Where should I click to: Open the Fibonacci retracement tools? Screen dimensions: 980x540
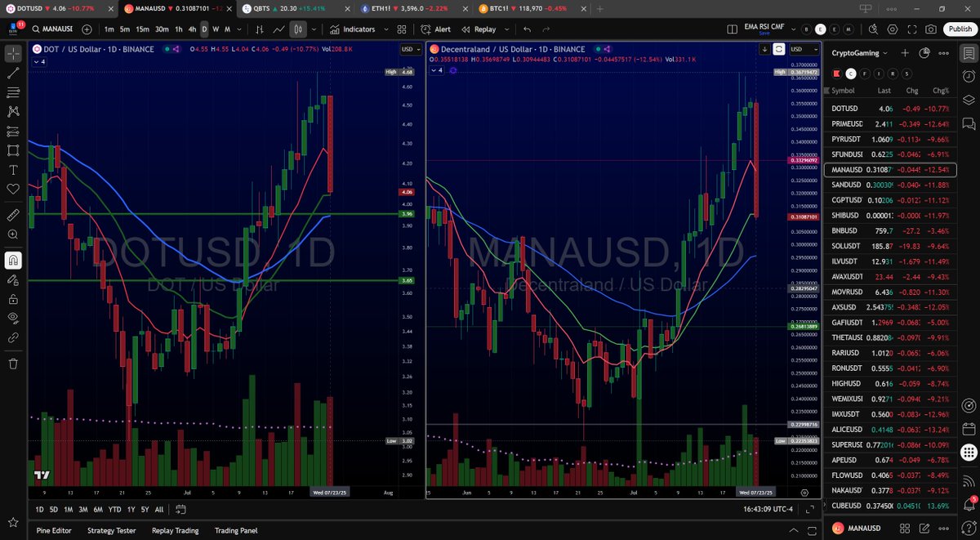(13, 92)
